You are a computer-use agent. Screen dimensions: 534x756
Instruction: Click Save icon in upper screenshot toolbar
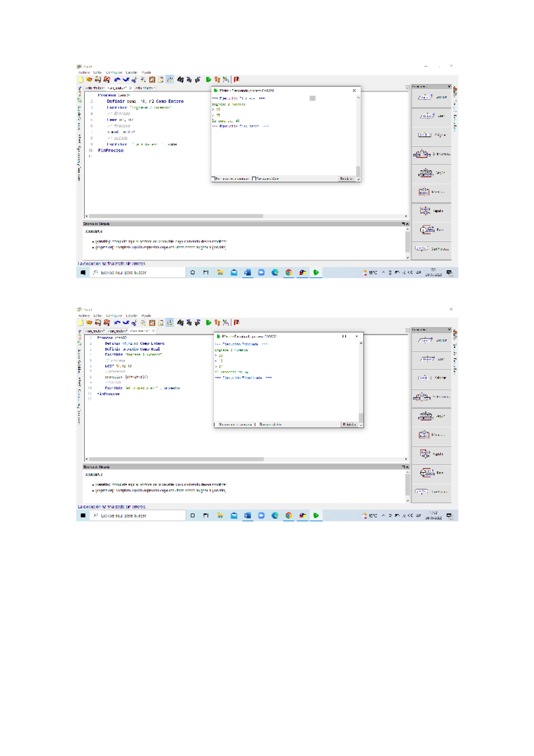[98, 80]
